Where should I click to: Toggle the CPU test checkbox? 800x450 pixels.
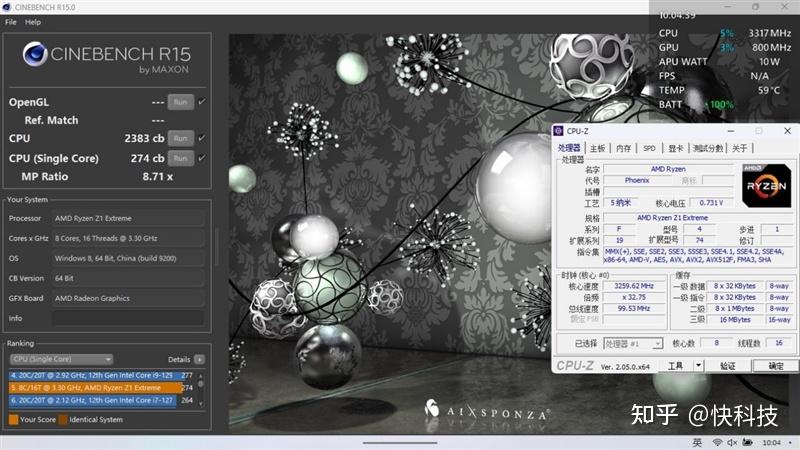[202, 138]
